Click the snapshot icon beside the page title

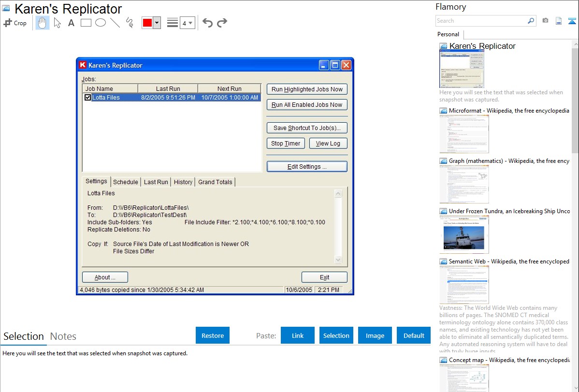point(6,8)
